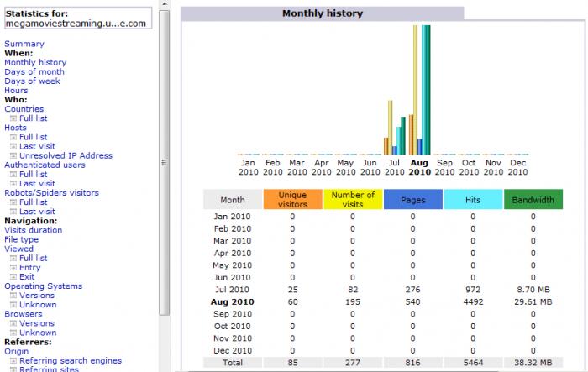Click the icon beside Hosts Last visit

pos(13,146)
